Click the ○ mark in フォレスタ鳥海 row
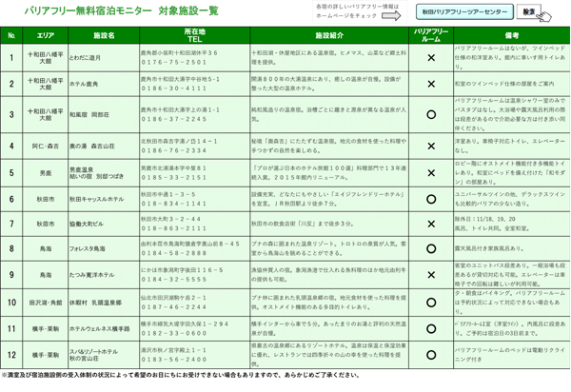 (x=431, y=248)
